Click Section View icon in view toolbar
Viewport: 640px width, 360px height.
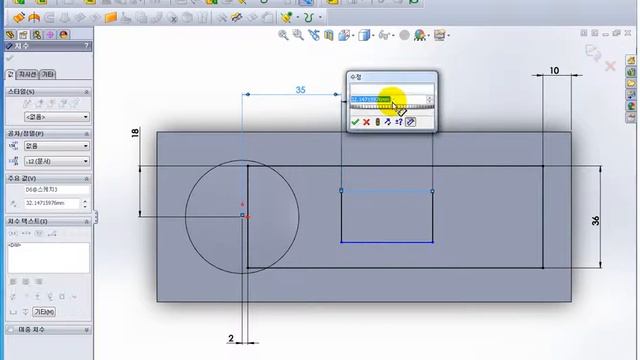pyautogui.click(x=329, y=36)
